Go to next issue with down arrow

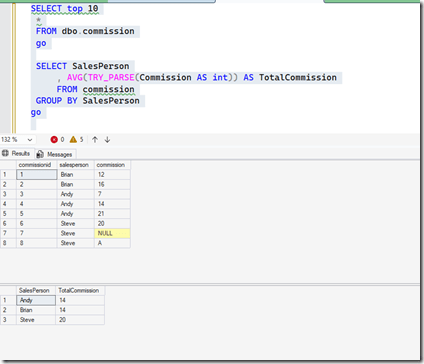[107, 140]
